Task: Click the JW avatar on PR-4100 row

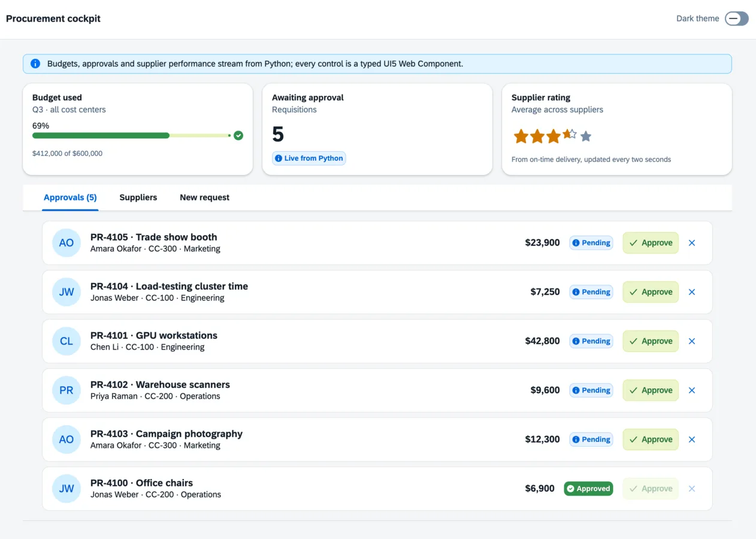Action: [x=66, y=489]
